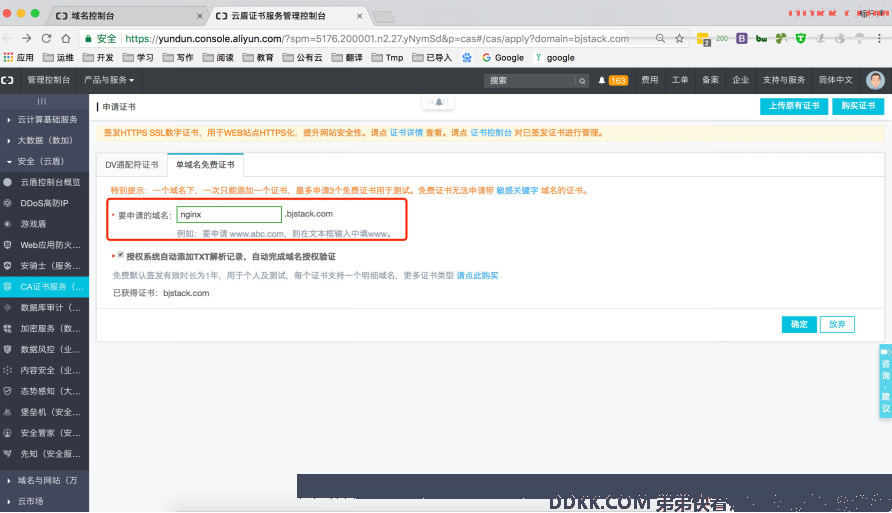Viewport: 892px width, 513px height.
Task: Open Web应用防火墙 sidebar item
Action: click(43, 245)
